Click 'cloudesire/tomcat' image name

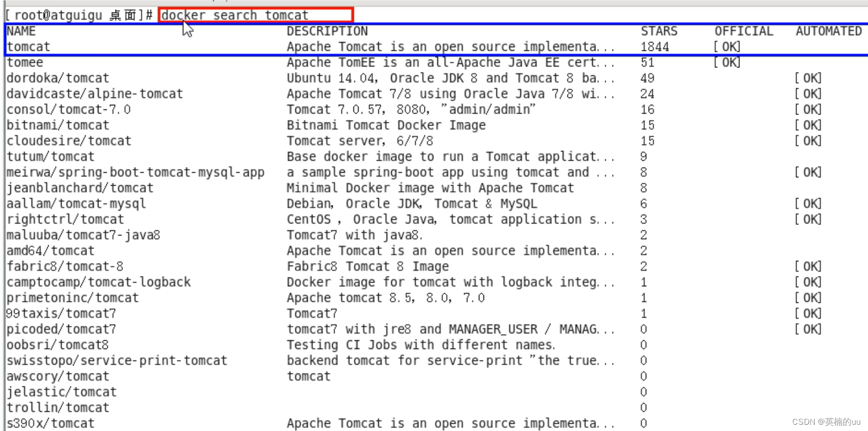pyautogui.click(x=69, y=141)
